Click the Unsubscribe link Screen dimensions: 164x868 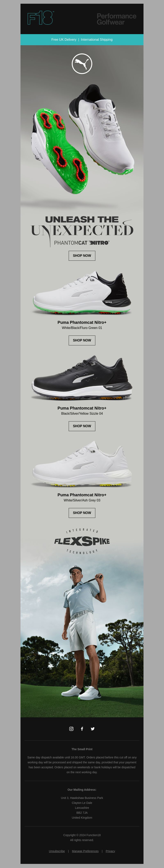(57, 851)
